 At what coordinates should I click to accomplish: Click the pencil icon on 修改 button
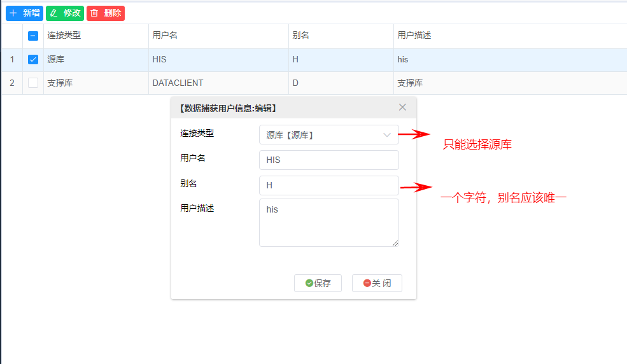pyautogui.click(x=53, y=13)
